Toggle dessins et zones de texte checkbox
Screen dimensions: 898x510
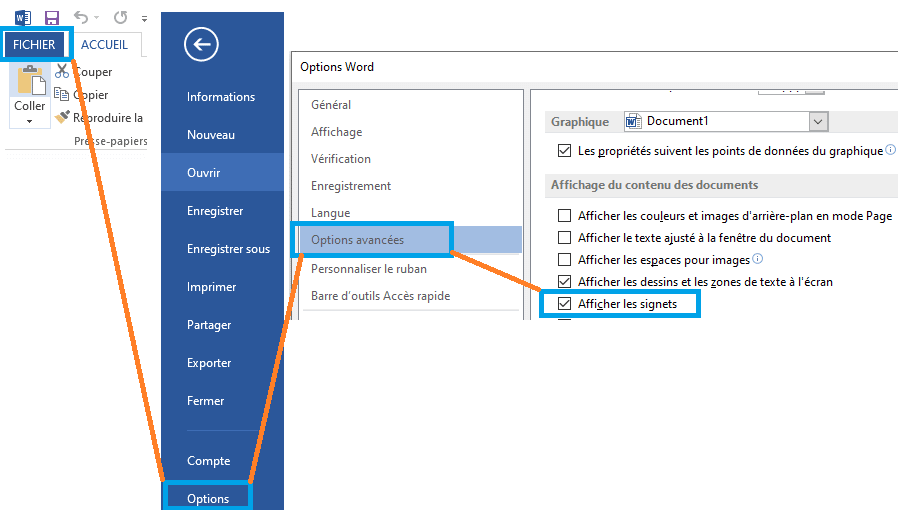[x=565, y=281]
